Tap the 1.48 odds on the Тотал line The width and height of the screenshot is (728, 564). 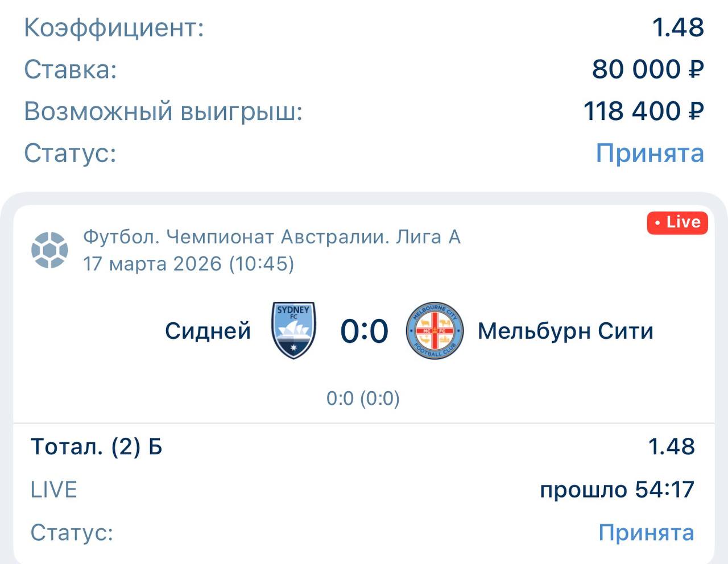pos(672,447)
